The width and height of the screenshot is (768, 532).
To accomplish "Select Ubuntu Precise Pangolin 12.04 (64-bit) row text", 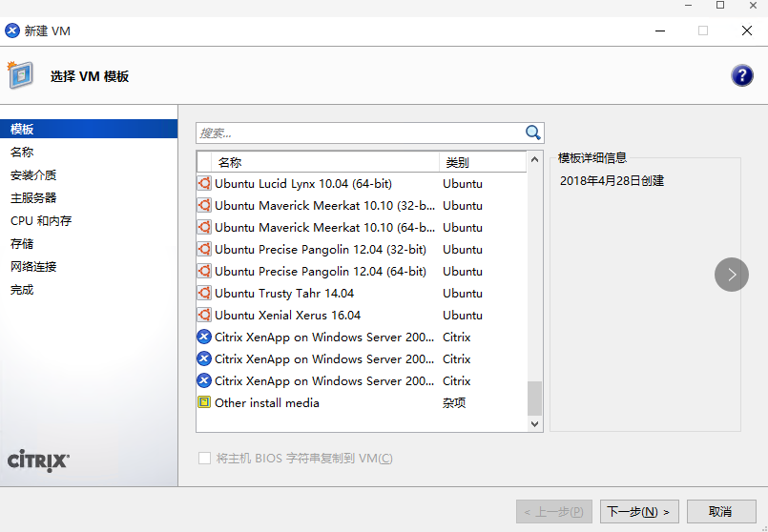I will (x=321, y=271).
